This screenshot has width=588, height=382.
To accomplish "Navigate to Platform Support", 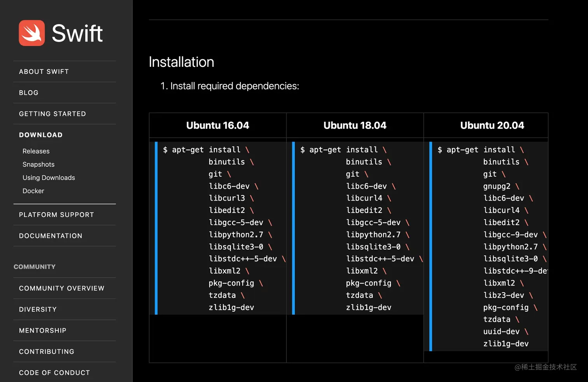I will [56, 215].
